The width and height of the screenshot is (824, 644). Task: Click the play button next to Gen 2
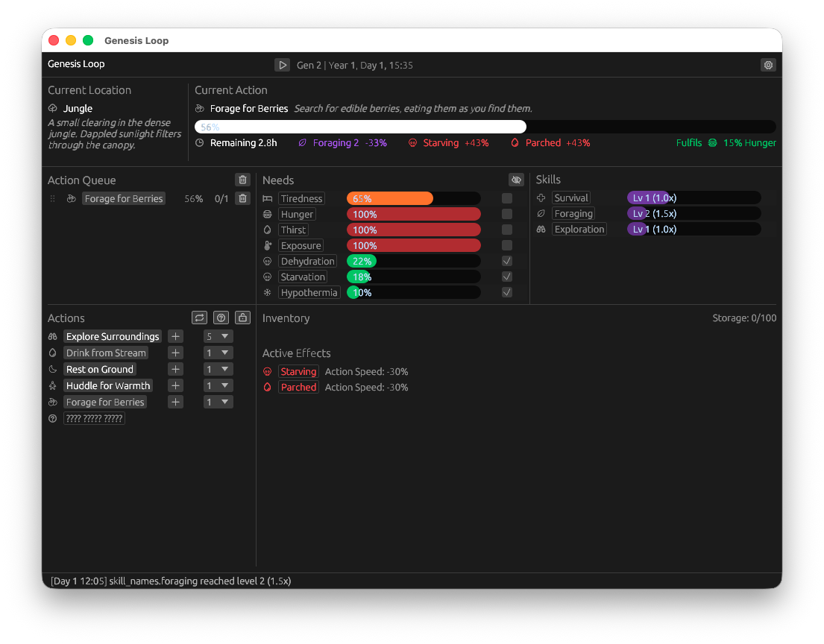click(x=282, y=65)
